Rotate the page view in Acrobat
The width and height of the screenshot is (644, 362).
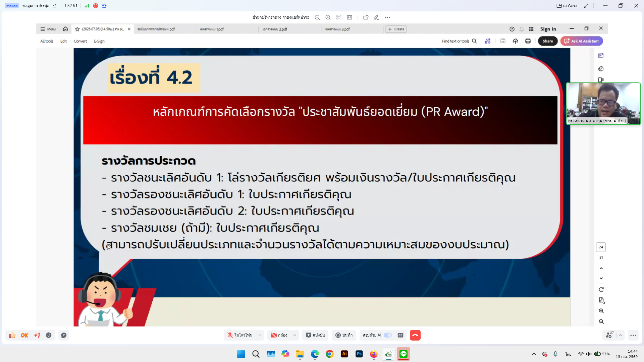pos(601,290)
